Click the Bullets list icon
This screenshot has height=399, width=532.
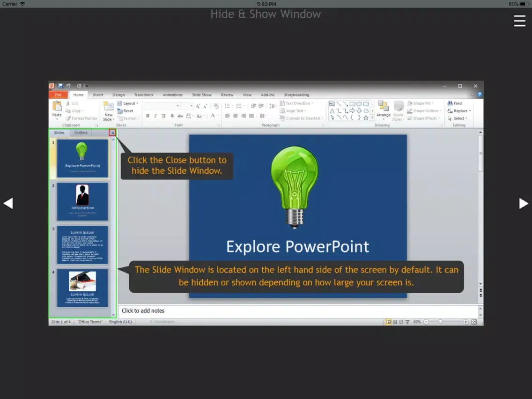click(229, 106)
